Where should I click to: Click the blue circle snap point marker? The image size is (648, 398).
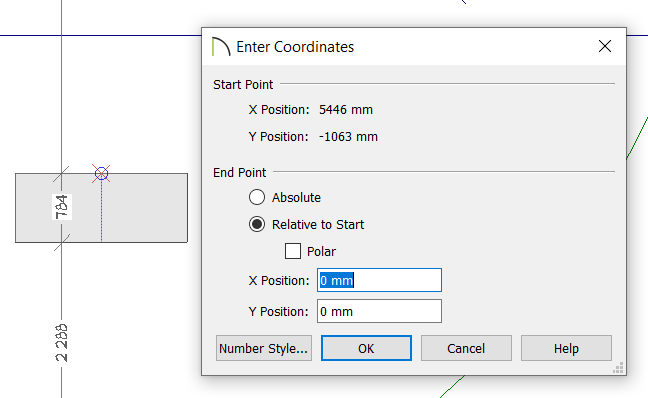[x=101, y=173]
